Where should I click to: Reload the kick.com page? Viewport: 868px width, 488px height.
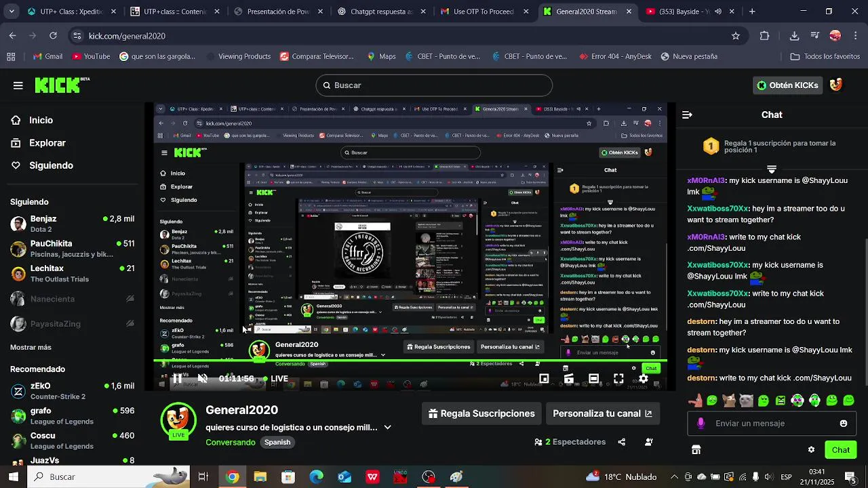click(53, 36)
